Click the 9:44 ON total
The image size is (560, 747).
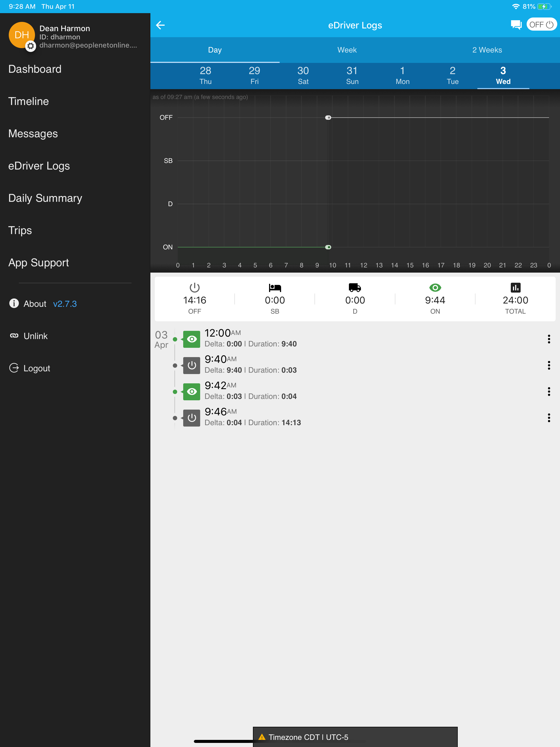pyautogui.click(x=435, y=300)
